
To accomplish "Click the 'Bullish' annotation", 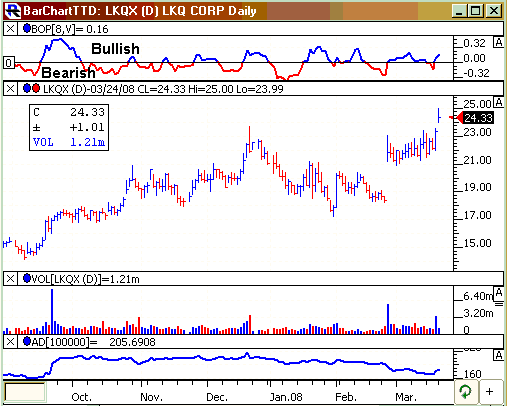I will click(115, 49).
